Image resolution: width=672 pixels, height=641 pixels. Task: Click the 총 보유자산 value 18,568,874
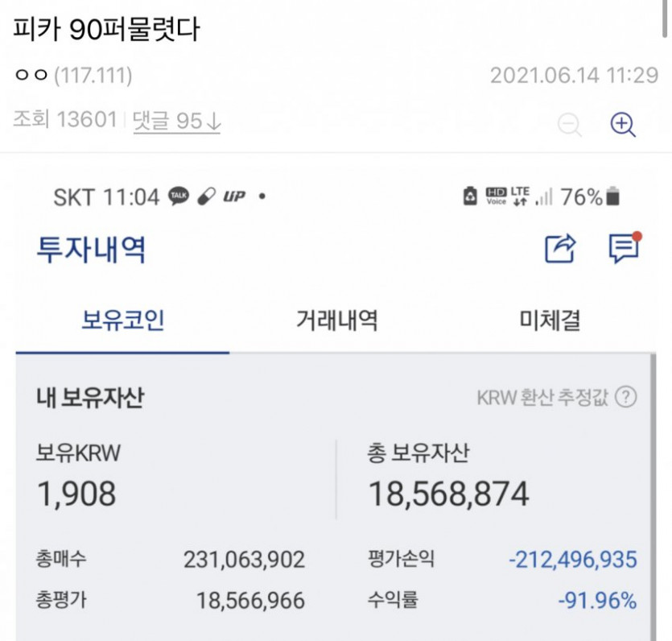tap(449, 494)
